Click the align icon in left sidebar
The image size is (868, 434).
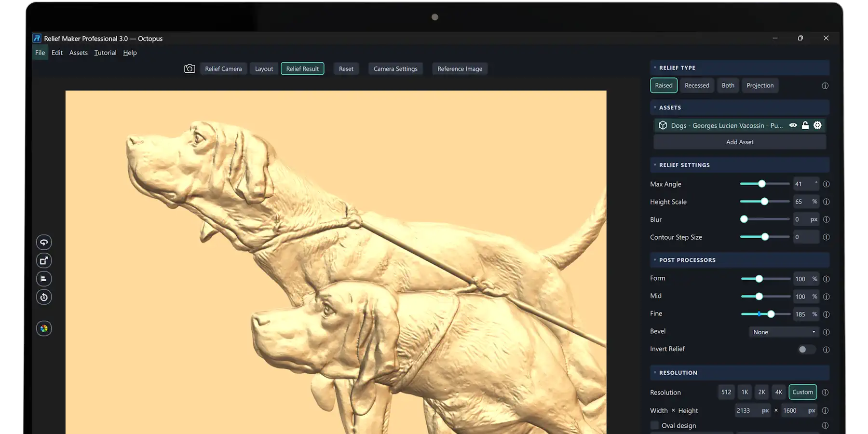coord(44,279)
